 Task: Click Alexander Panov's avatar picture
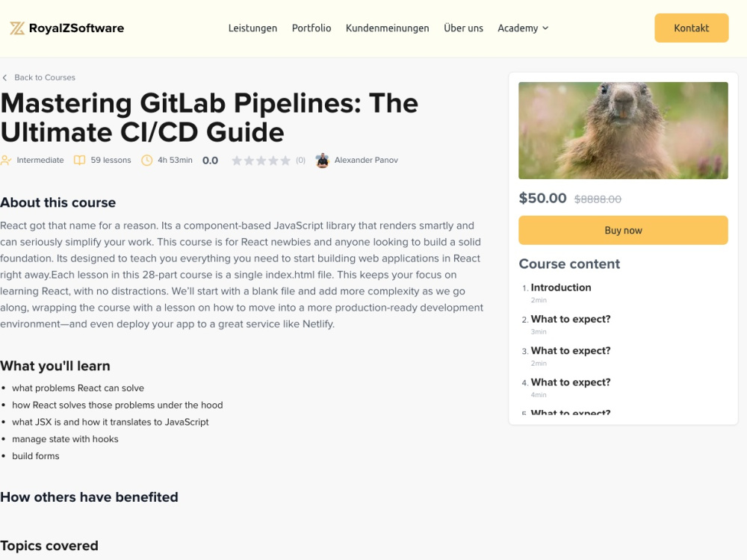click(x=323, y=161)
